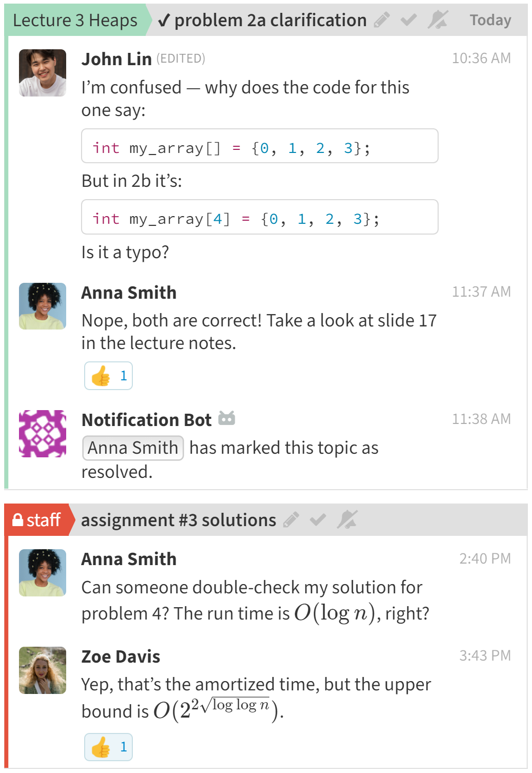Click Notification Bot's avatar
This screenshot has height=773, width=532.
tap(43, 433)
